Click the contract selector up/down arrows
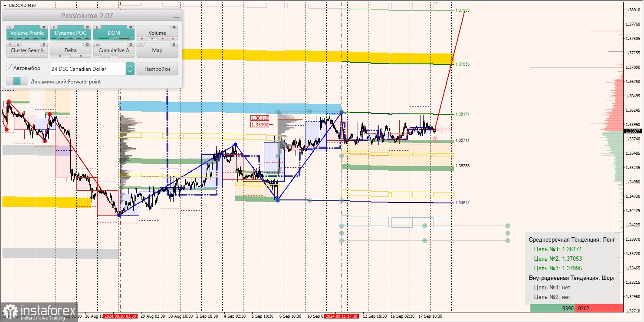This screenshot has width=644, height=322. pyautogui.click(x=130, y=69)
